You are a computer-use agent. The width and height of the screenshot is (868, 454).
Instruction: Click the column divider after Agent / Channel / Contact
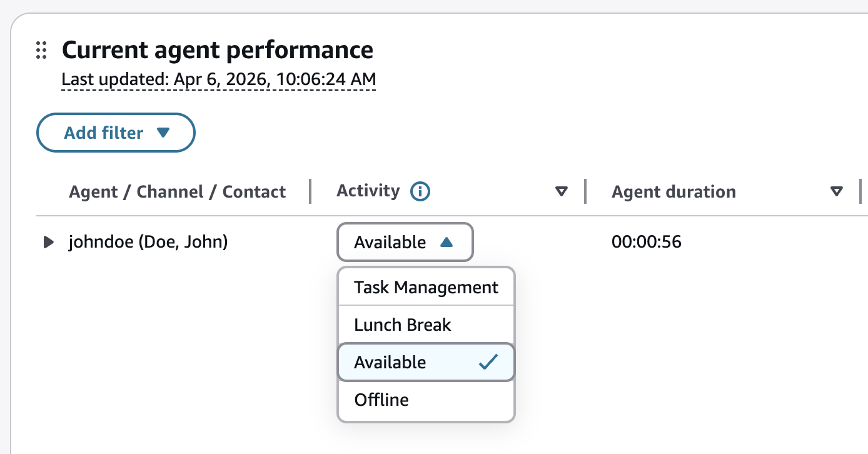310,191
